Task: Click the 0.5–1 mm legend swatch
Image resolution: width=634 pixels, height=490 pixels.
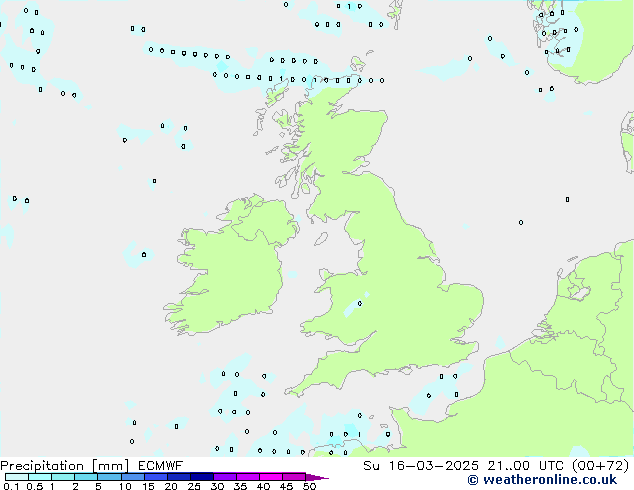Action: (40, 477)
